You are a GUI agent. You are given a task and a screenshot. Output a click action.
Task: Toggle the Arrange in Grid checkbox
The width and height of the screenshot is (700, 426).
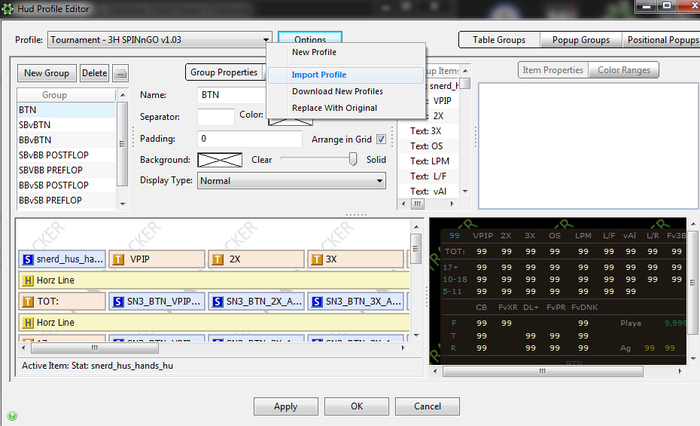tap(381, 139)
